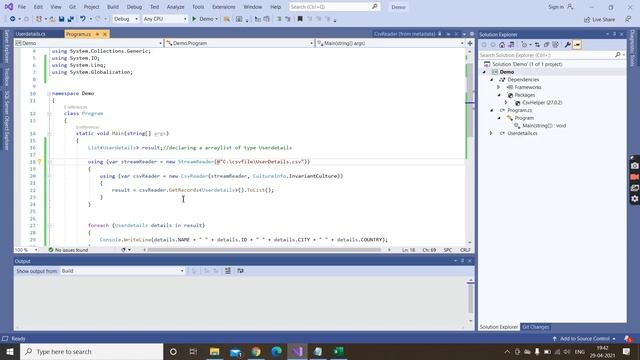The height and width of the screenshot is (360, 640).
Task: Open Microsoft Edge from the taskbar
Action: (277, 351)
